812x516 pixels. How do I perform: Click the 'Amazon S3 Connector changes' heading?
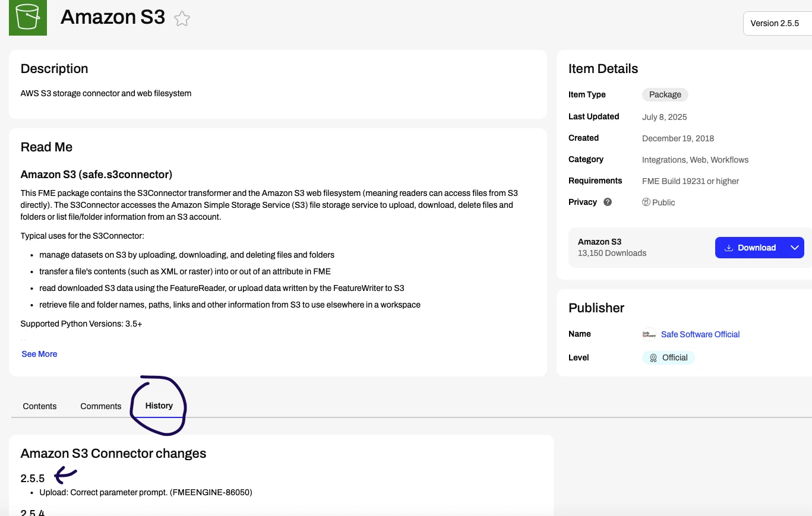[113, 454]
